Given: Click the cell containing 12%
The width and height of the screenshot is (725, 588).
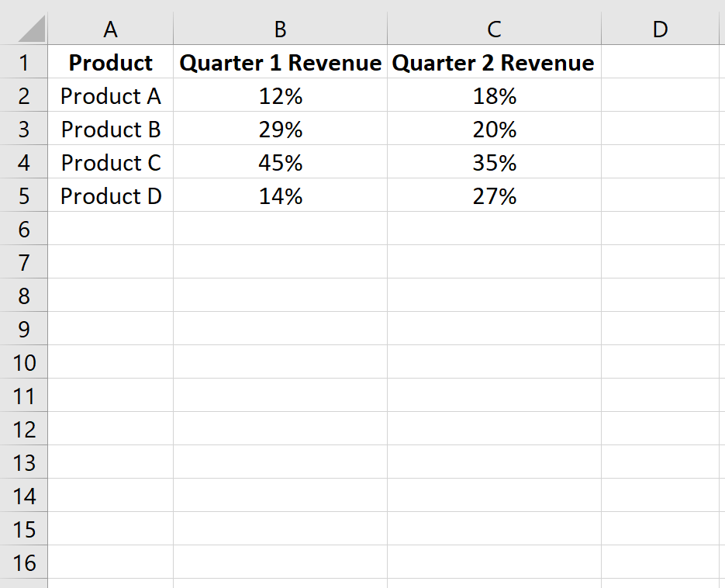Looking at the screenshot, I should click(x=280, y=95).
